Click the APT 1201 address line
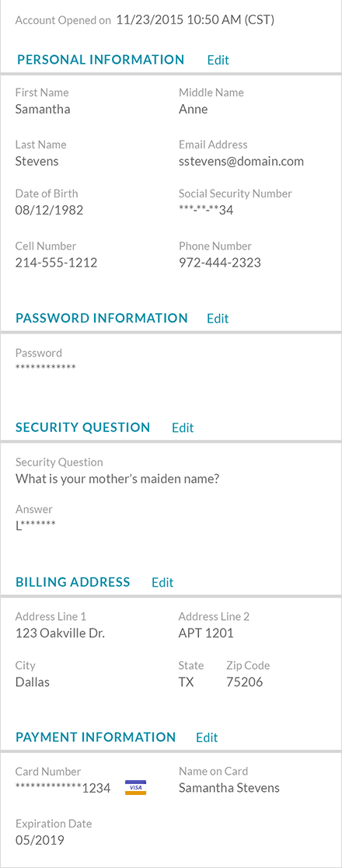The height and width of the screenshot is (868, 342). point(206,633)
